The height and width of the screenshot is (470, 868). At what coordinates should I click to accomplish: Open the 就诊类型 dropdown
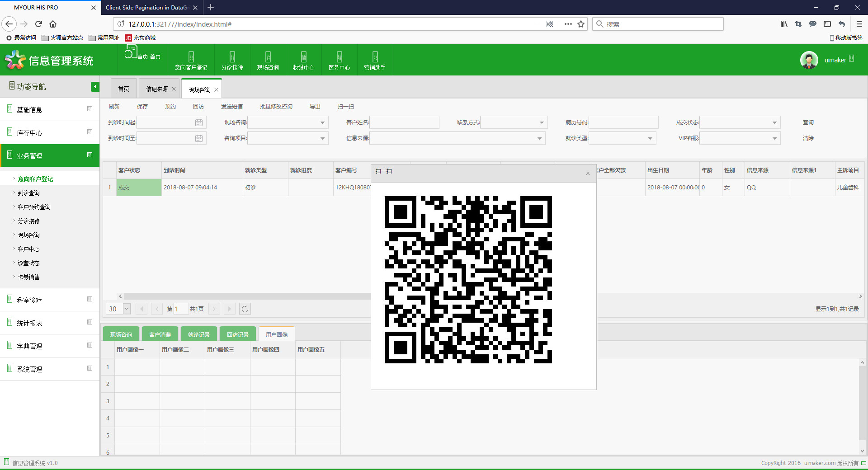pyautogui.click(x=650, y=138)
